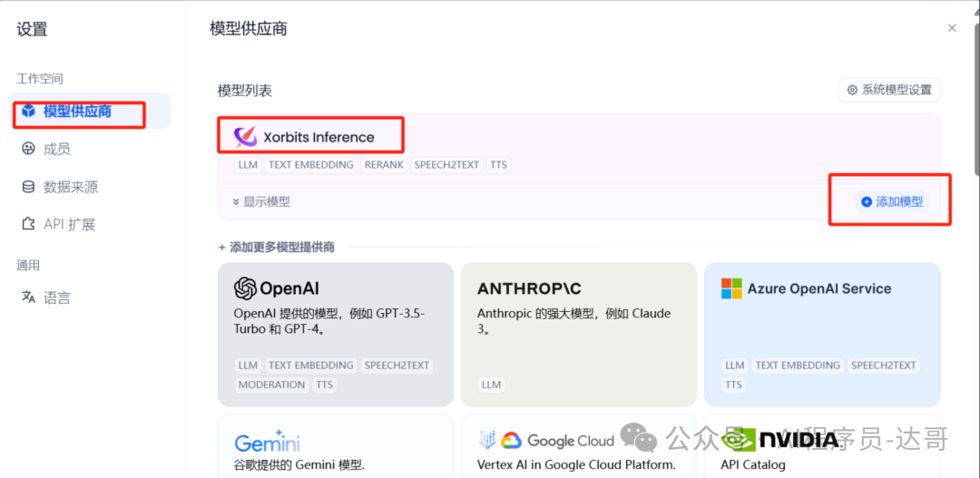This screenshot has height=478, width=980.
Task: Open 系统模型设置 button
Action: 889,90
